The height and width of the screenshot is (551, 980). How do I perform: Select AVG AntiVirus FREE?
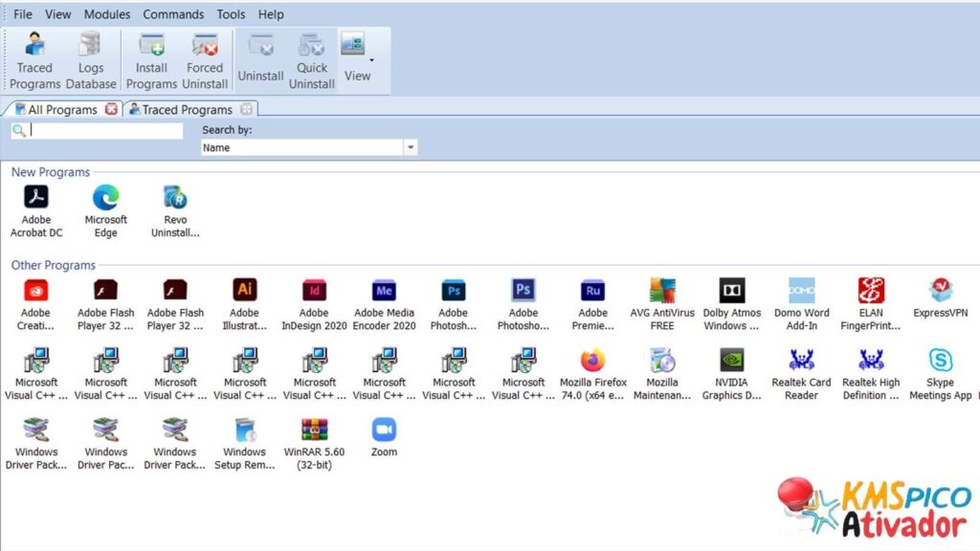[x=662, y=304]
